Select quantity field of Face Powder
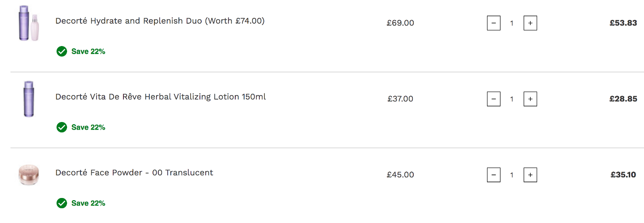Viewport: 644px width, 223px height. pyautogui.click(x=512, y=175)
